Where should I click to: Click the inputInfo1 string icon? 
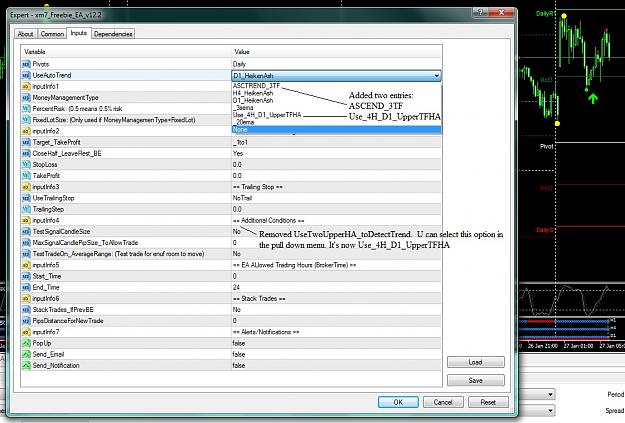click(x=26, y=87)
